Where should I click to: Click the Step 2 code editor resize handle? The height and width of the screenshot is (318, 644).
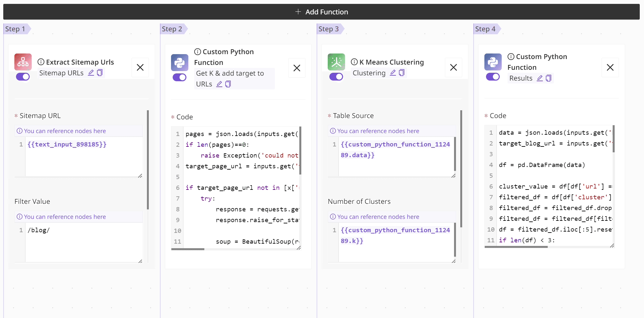[299, 248]
